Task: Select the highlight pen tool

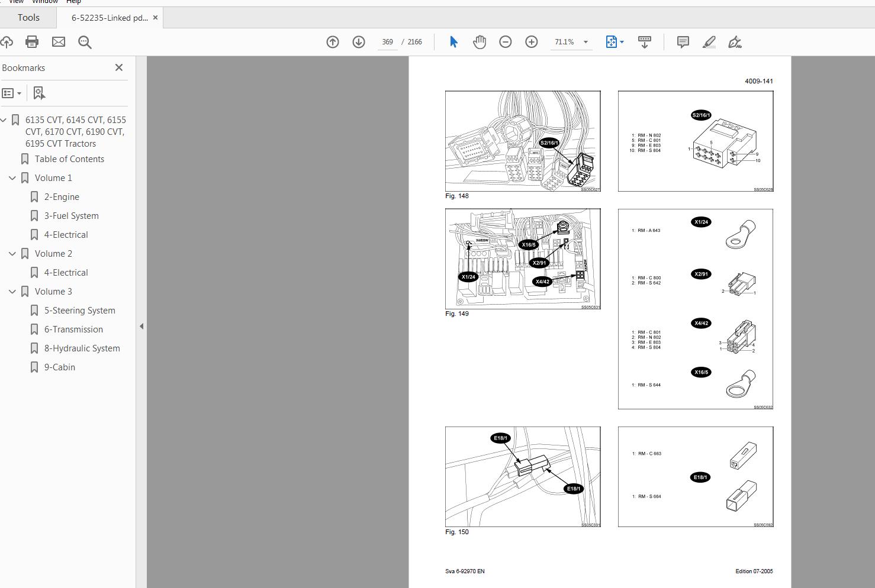Action: click(x=709, y=42)
